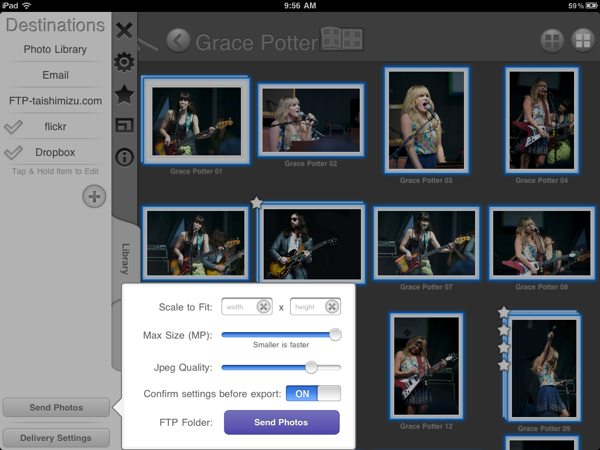Tap the window layout sidebar icon

pyautogui.click(x=124, y=125)
